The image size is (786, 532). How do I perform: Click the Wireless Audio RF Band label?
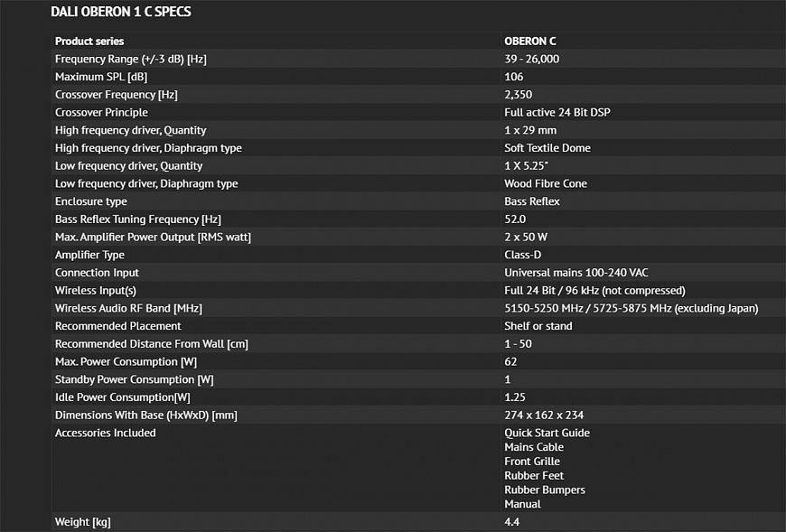pos(128,308)
